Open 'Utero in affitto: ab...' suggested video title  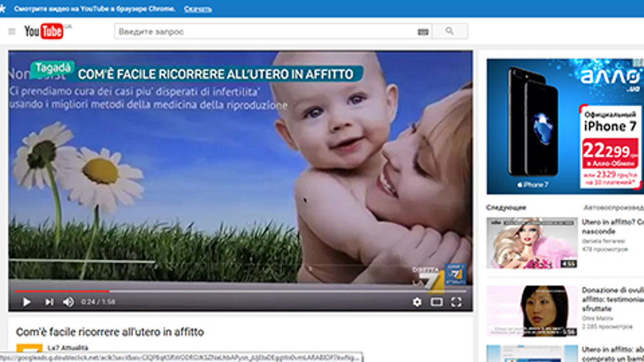[x=612, y=354]
